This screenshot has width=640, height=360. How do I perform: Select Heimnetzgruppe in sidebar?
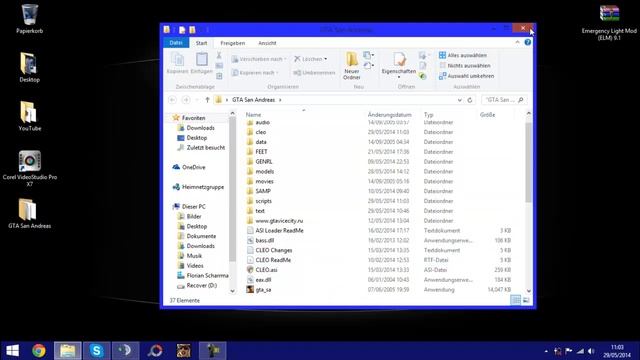click(203, 187)
